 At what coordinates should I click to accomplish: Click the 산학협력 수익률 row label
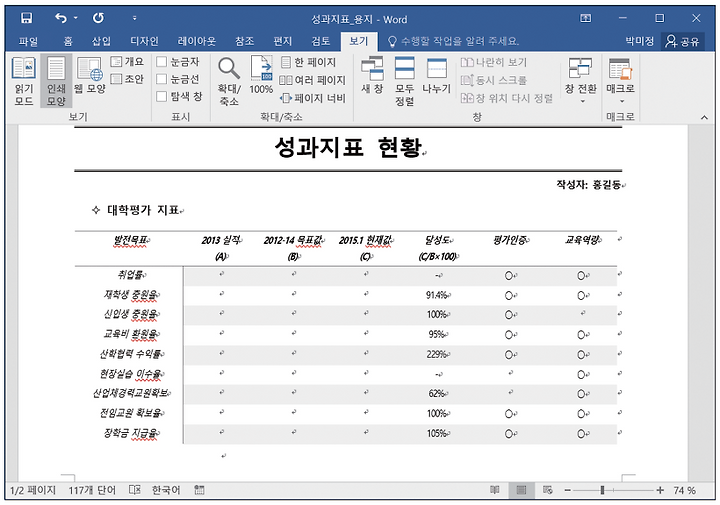pos(130,354)
